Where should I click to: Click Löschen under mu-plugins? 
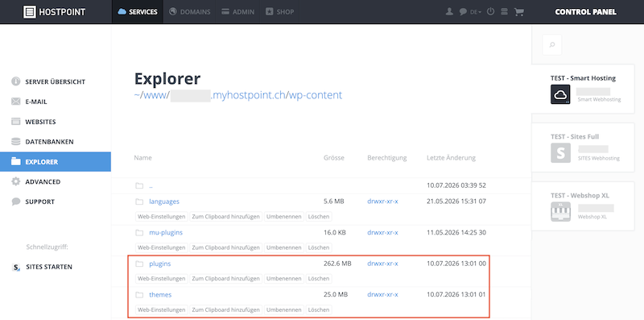319,247
